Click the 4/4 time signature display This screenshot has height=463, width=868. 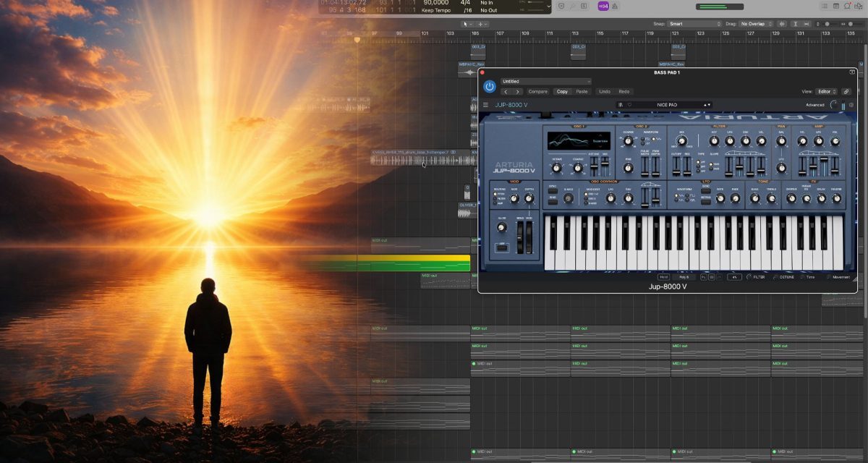(465, 2)
